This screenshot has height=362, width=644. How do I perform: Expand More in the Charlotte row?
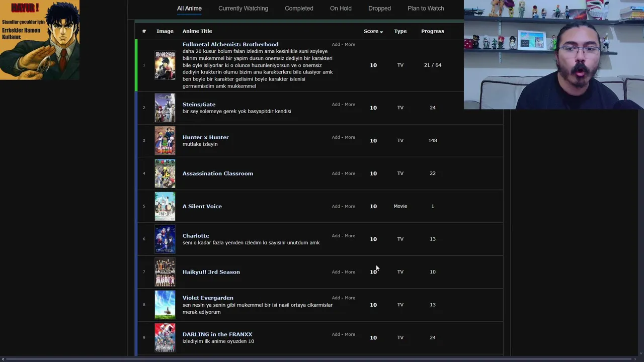click(350, 236)
